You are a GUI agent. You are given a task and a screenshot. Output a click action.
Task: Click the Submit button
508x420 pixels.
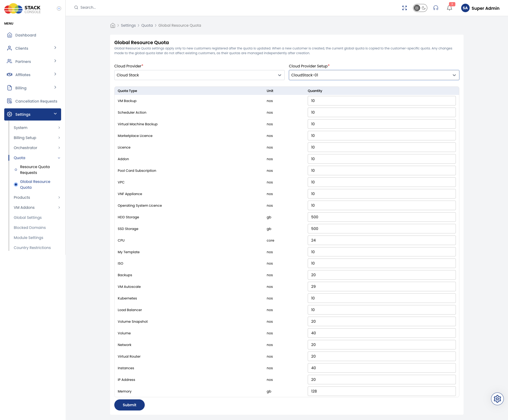click(x=129, y=405)
